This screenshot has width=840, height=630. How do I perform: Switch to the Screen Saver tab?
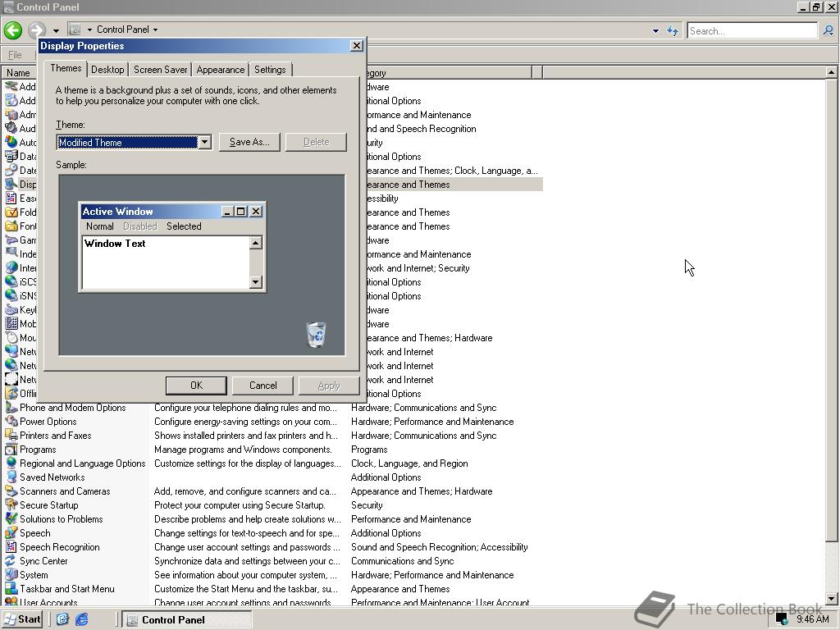point(160,70)
